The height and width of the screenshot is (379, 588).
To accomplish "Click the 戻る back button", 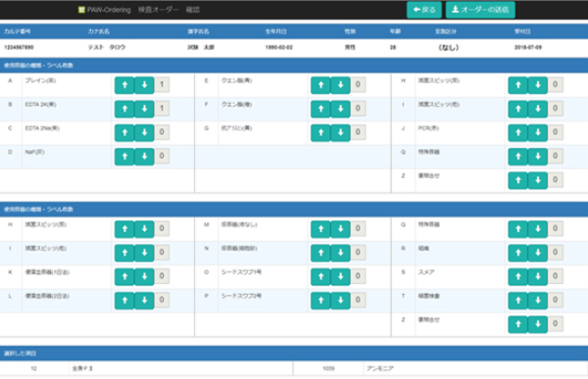I will 424,10.
